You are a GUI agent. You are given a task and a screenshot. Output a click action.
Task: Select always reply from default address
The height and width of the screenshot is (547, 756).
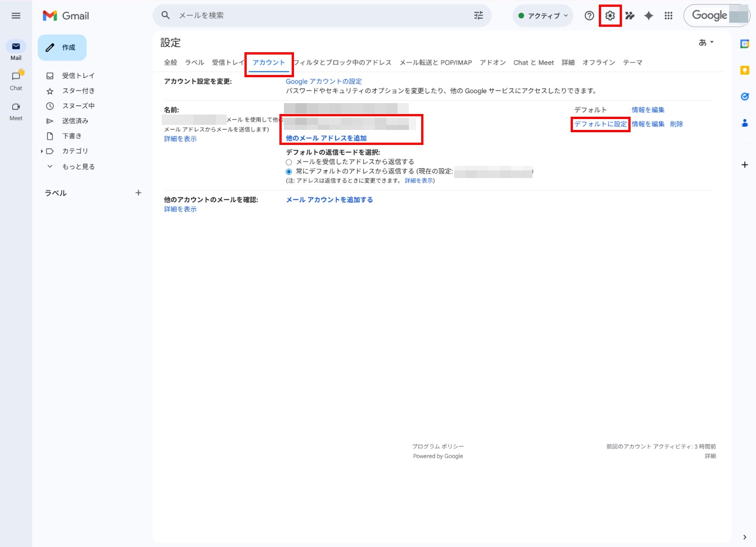click(289, 171)
